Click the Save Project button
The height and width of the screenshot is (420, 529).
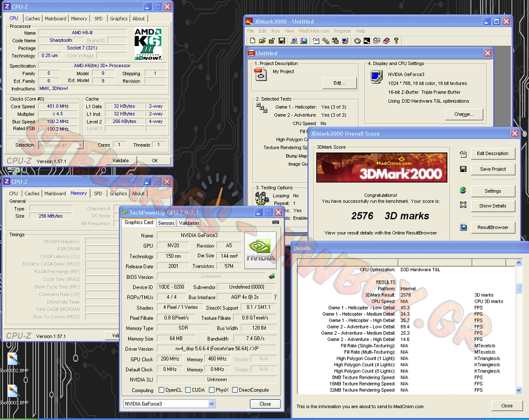(x=492, y=169)
